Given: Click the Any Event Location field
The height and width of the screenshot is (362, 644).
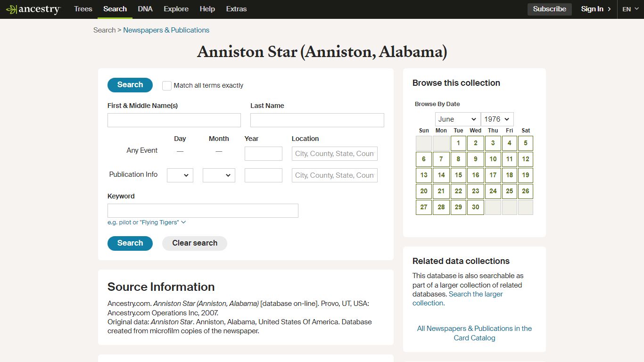Looking at the screenshot, I should pos(335,154).
